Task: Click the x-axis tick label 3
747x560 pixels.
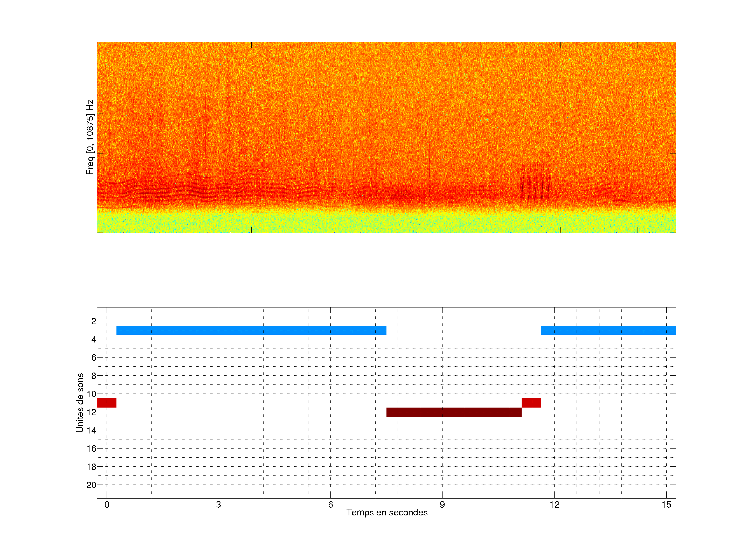Action: tap(218, 505)
